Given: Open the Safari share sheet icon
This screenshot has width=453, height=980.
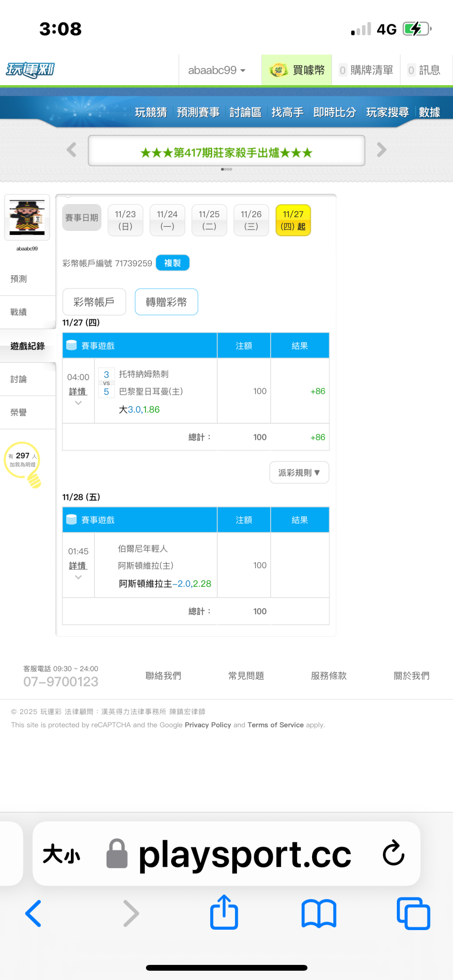Looking at the screenshot, I should [224, 912].
